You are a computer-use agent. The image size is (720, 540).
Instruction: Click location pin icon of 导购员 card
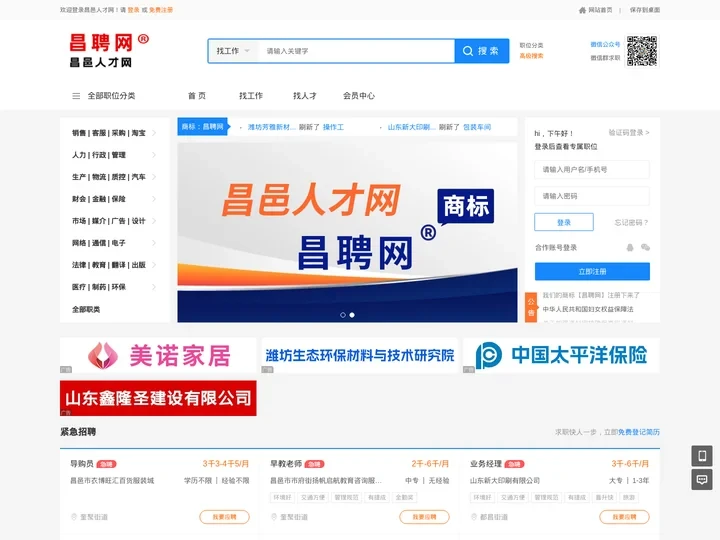pyautogui.click(x=74, y=517)
